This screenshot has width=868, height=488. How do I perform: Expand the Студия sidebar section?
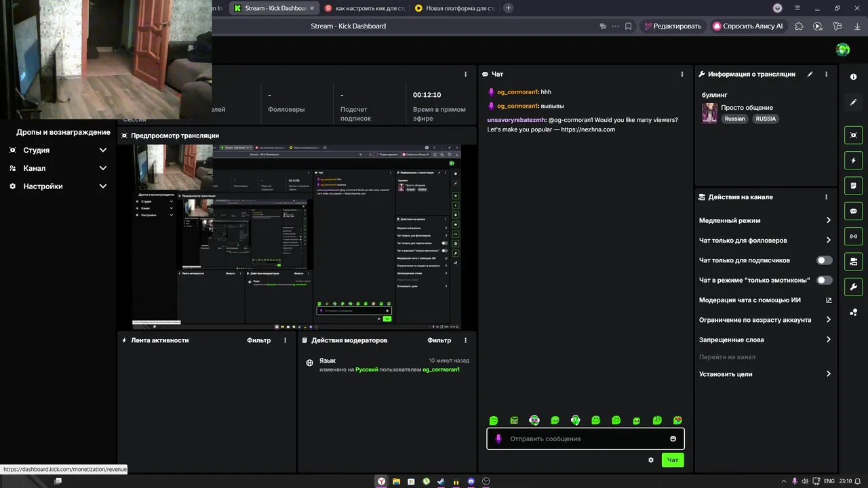pos(58,150)
